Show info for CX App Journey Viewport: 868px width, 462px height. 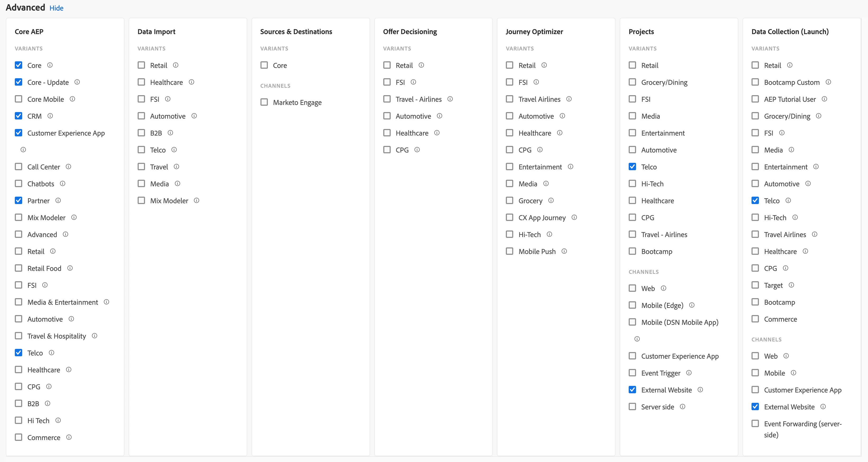click(x=575, y=217)
